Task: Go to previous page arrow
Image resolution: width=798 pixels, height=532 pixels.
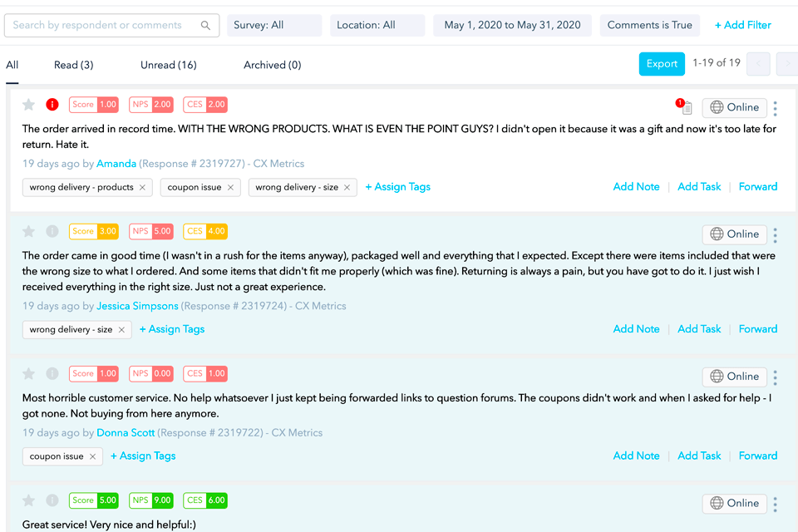Action: 758,64
